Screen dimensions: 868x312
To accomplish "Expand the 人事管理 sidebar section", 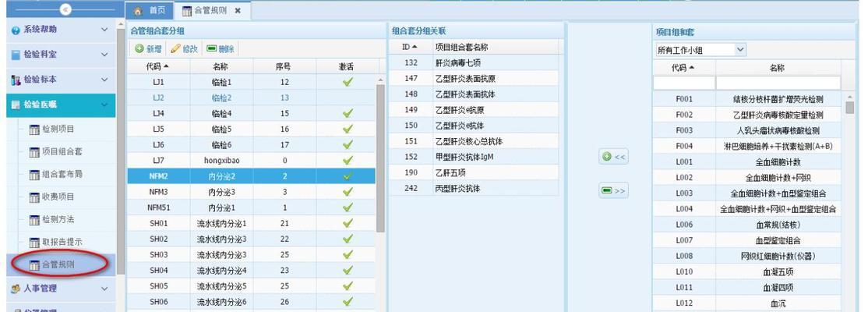I will [104, 289].
